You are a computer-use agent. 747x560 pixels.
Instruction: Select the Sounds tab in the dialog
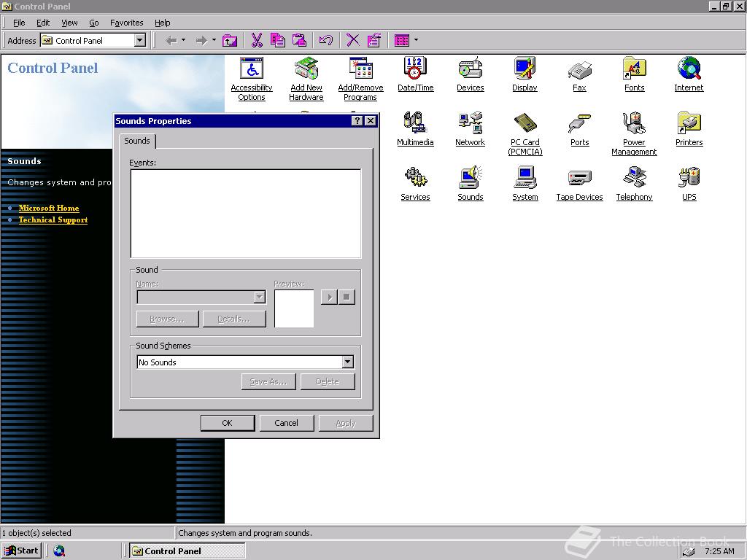[x=137, y=141]
